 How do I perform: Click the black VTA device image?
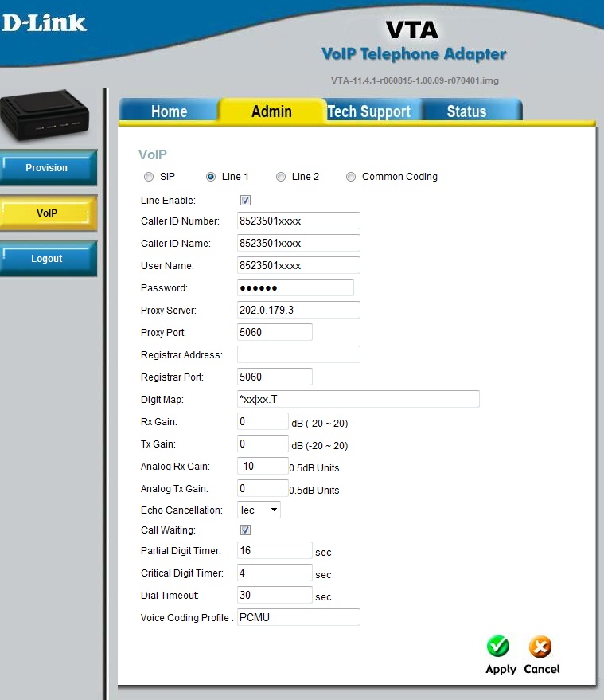pyautogui.click(x=45, y=115)
